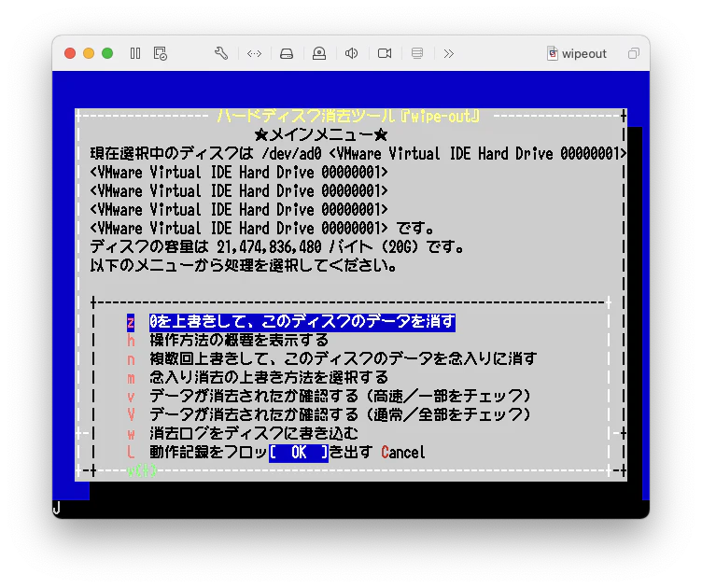Image resolution: width=702 pixels, height=588 pixels.
Task: Click the h shortcut letter
Action: pyautogui.click(x=131, y=341)
